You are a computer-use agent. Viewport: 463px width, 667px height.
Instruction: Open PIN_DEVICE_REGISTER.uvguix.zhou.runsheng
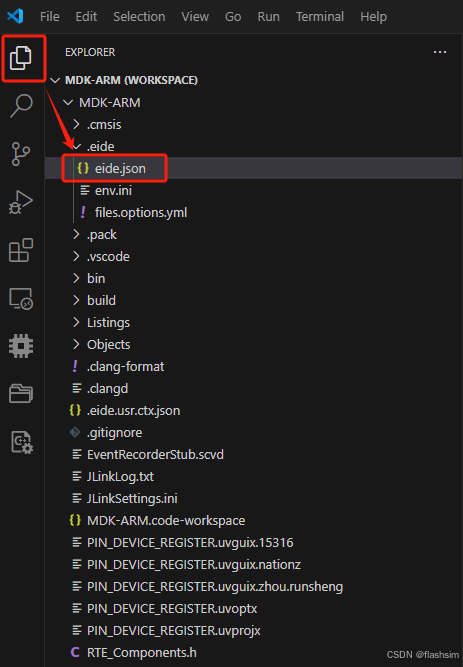[253, 587]
